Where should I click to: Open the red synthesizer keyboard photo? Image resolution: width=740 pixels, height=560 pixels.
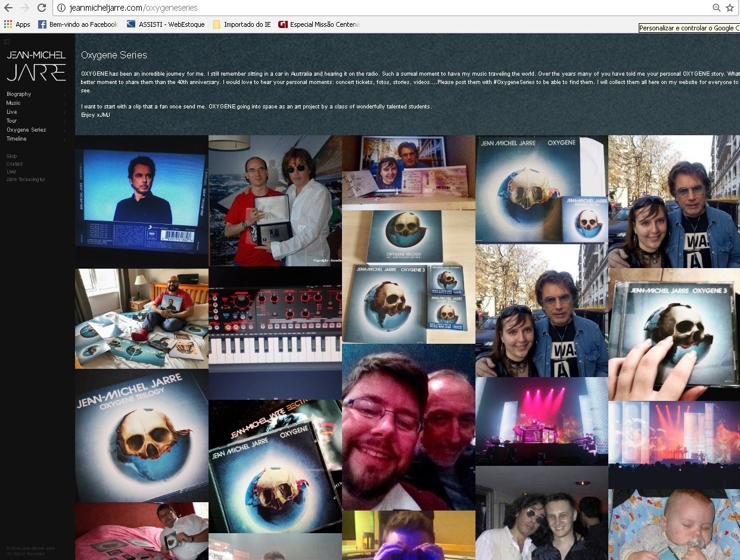[x=275, y=333]
